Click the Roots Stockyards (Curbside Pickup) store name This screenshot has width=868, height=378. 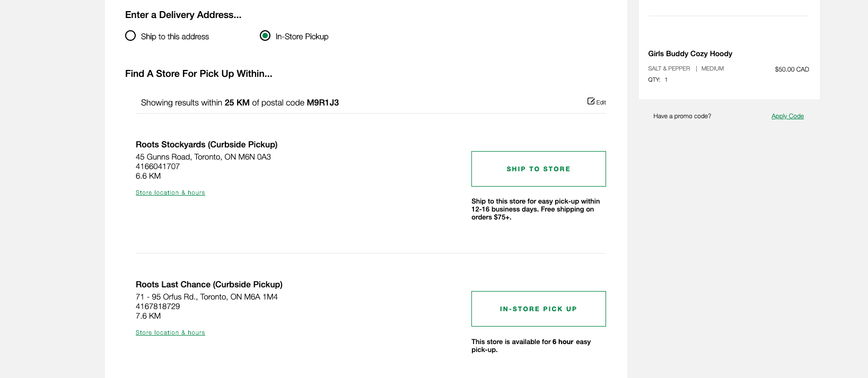pyautogui.click(x=206, y=144)
